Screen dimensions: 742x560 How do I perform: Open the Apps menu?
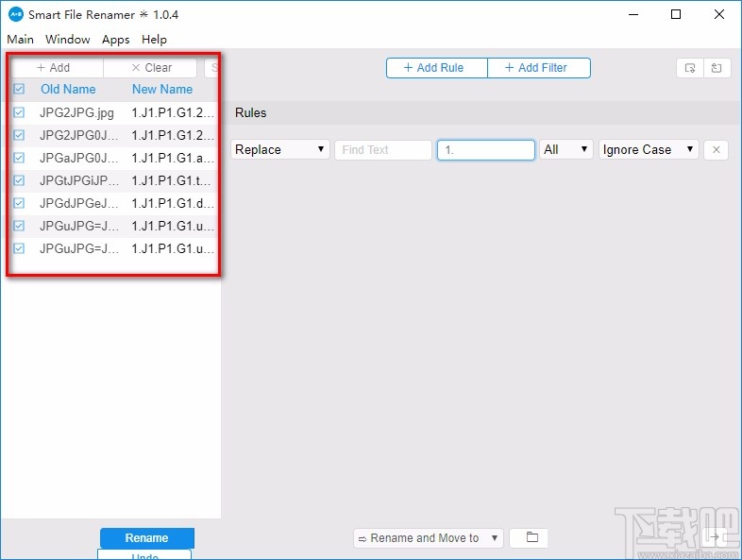116,40
